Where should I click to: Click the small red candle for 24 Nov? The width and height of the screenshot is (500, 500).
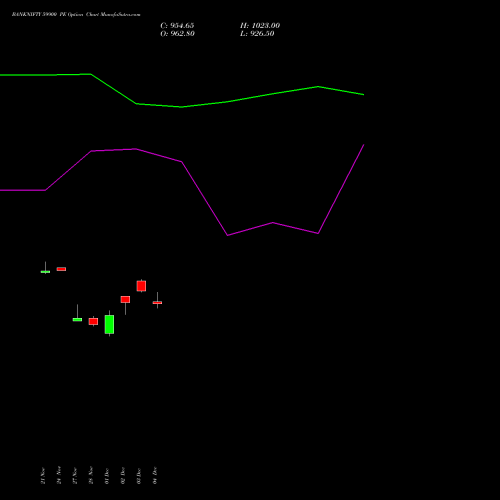[x=61, y=269]
